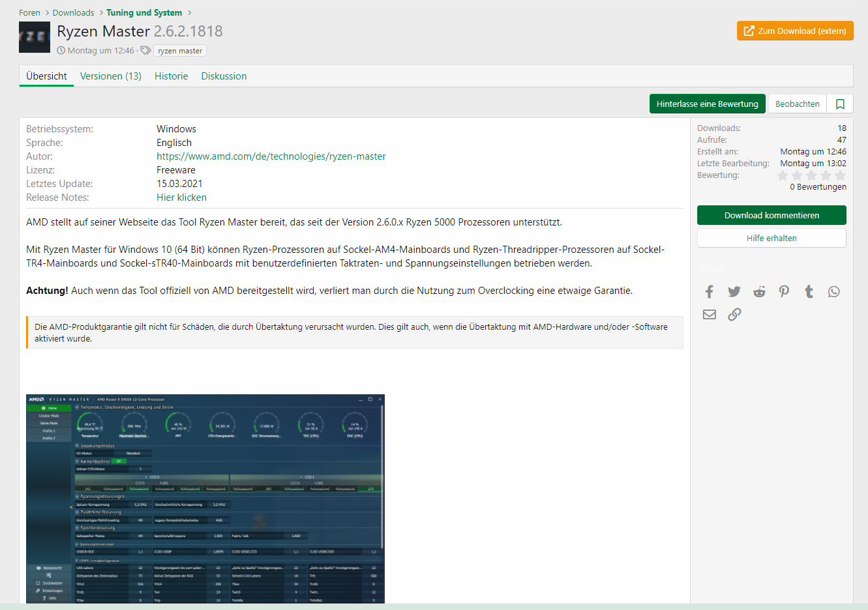The height and width of the screenshot is (610, 868).
Task: Click the 'Windows' operating system value
Action: [176, 129]
